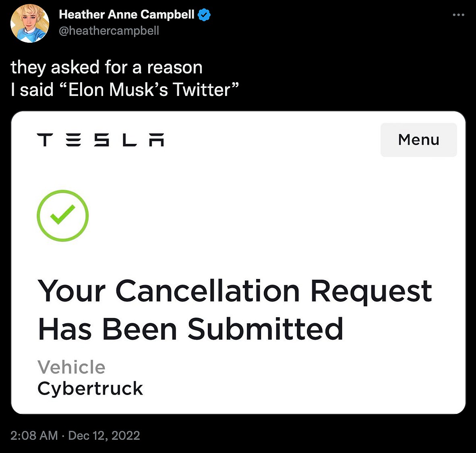Click the word "Submitted" in the heading
The width and height of the screenshot is (476, 453).
[x=265, y=329]
